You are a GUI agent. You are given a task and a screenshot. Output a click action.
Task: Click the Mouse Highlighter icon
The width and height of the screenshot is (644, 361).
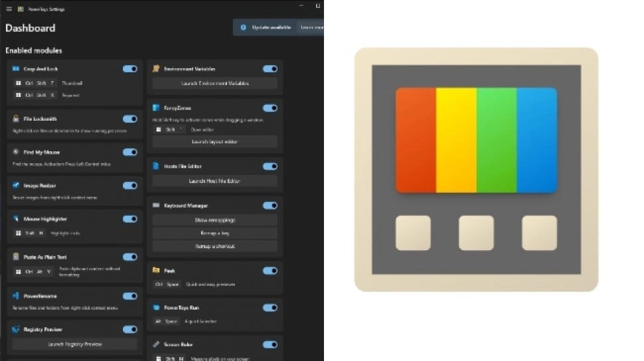pos(16,218)
